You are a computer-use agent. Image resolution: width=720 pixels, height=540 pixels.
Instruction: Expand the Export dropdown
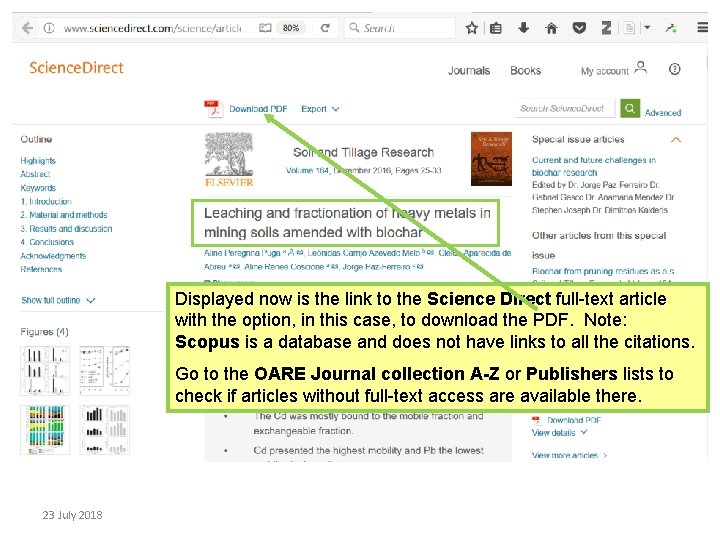click(320, 109)
